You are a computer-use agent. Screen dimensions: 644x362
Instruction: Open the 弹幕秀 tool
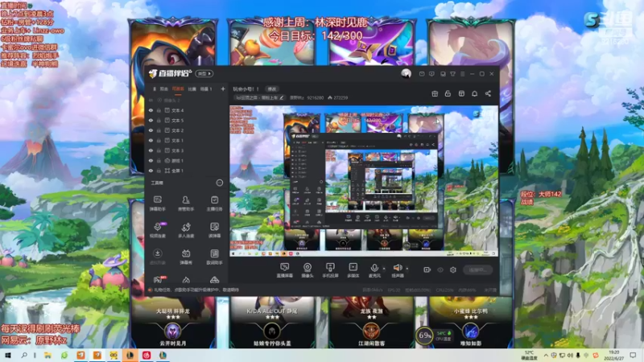click(x=186, y=257)
